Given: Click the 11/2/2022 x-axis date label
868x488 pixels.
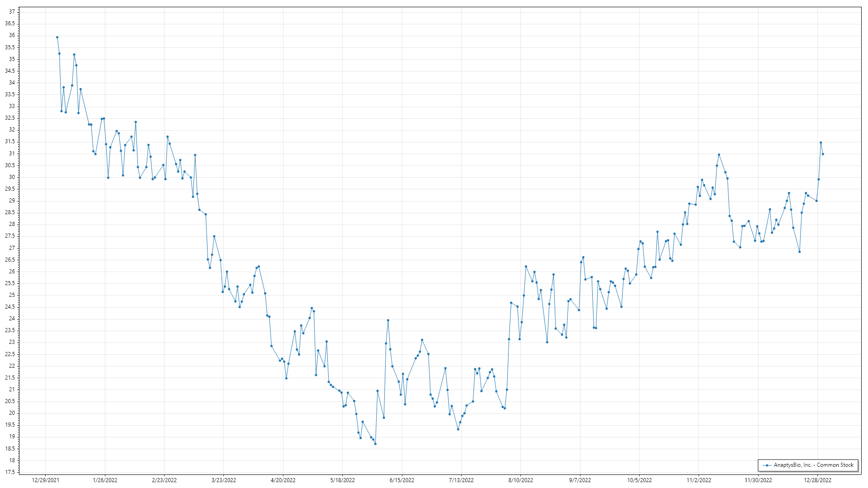Looking at the screenshot, I should (x=699, y=480).
